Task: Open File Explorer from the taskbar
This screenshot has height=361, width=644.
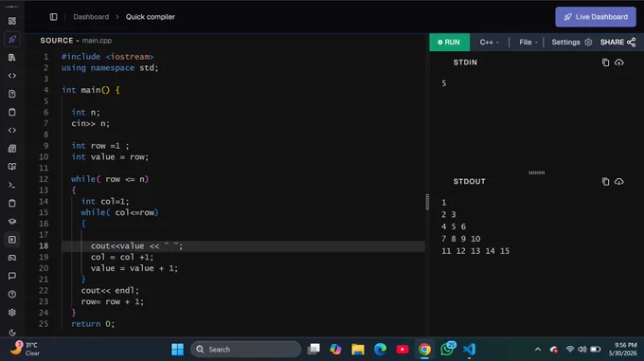Action: 358,350
